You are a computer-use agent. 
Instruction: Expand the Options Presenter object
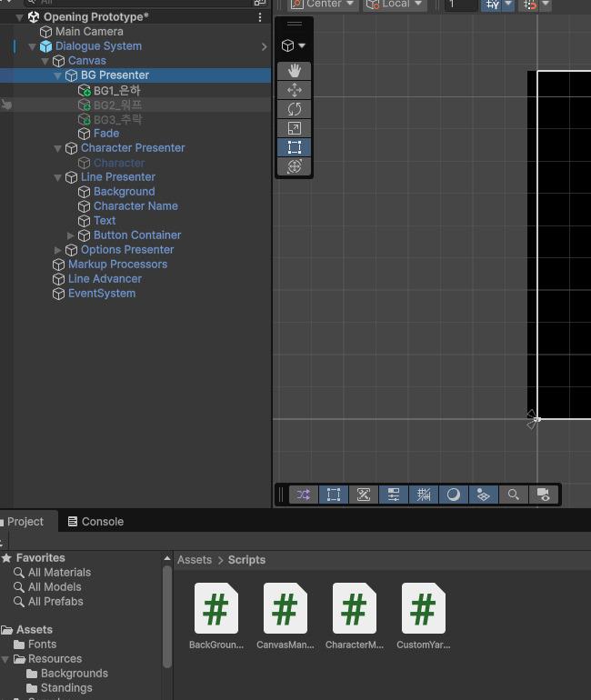[x=59, y=250]
